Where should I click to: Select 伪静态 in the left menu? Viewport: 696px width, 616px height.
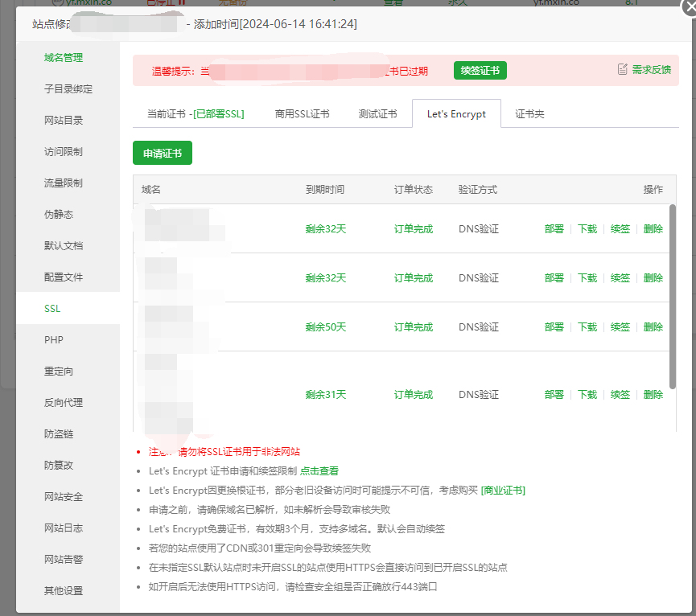[59, 215]
